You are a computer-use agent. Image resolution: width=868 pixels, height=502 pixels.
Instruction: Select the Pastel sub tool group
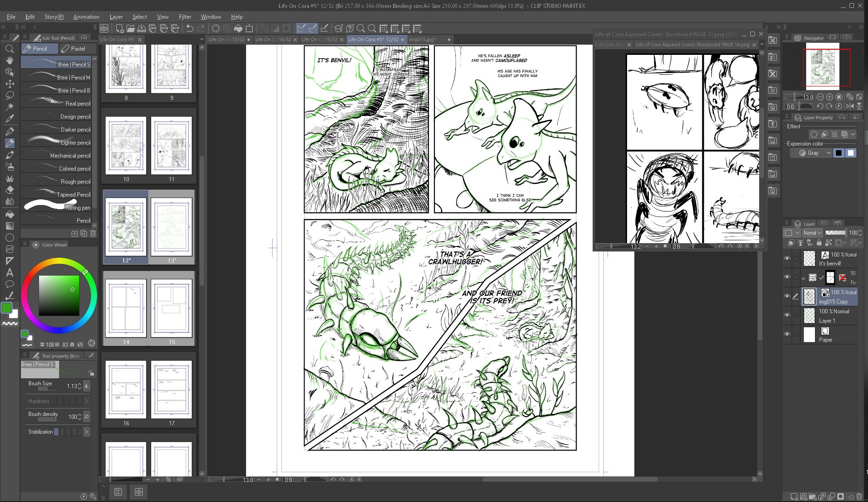[x=78, y=48]
